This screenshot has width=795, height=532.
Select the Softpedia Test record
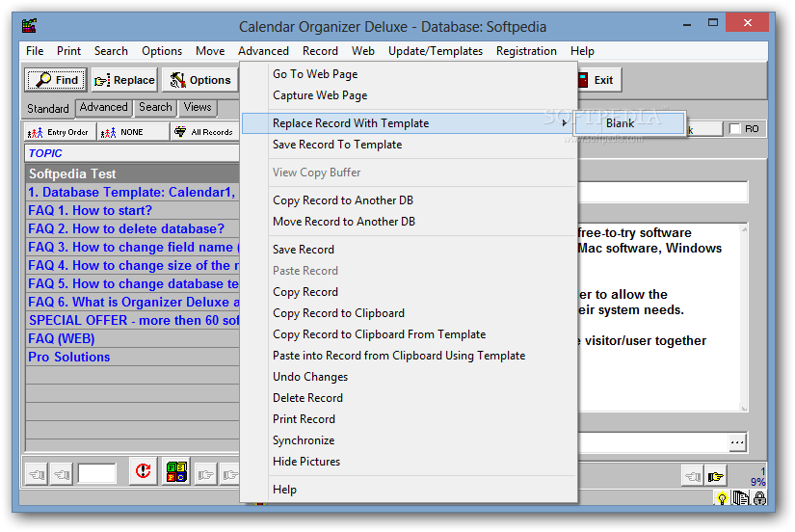[x=132, y=173]
